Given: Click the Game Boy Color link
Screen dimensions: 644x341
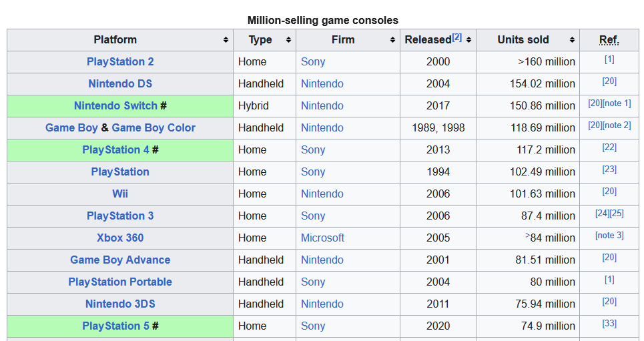Looking at the screenshot, I should (153, 127).
